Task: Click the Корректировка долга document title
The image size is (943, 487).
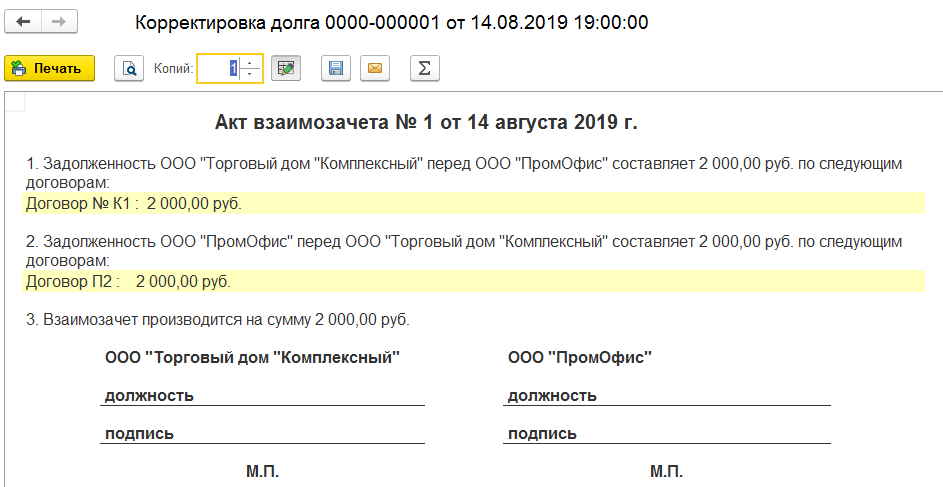Action: coord(392,23)
